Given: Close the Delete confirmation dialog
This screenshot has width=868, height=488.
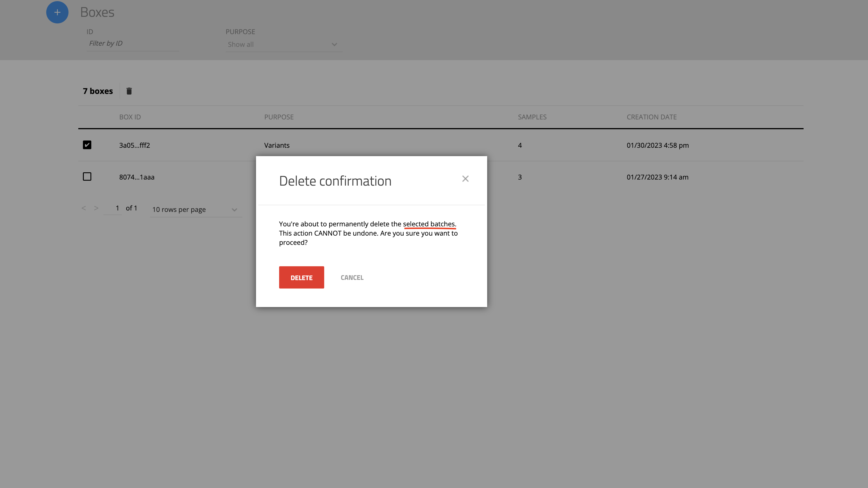Looking at the screenshot, I should point(465,179).
